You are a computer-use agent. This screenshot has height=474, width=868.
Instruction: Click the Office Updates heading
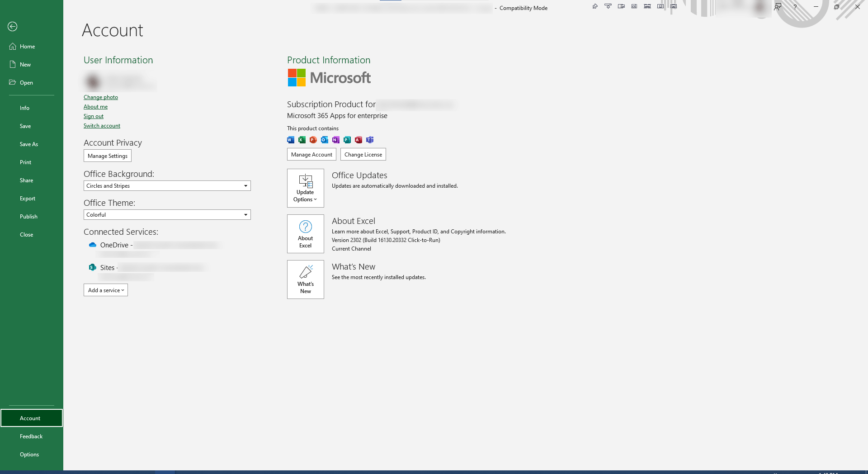pos(359,175)
